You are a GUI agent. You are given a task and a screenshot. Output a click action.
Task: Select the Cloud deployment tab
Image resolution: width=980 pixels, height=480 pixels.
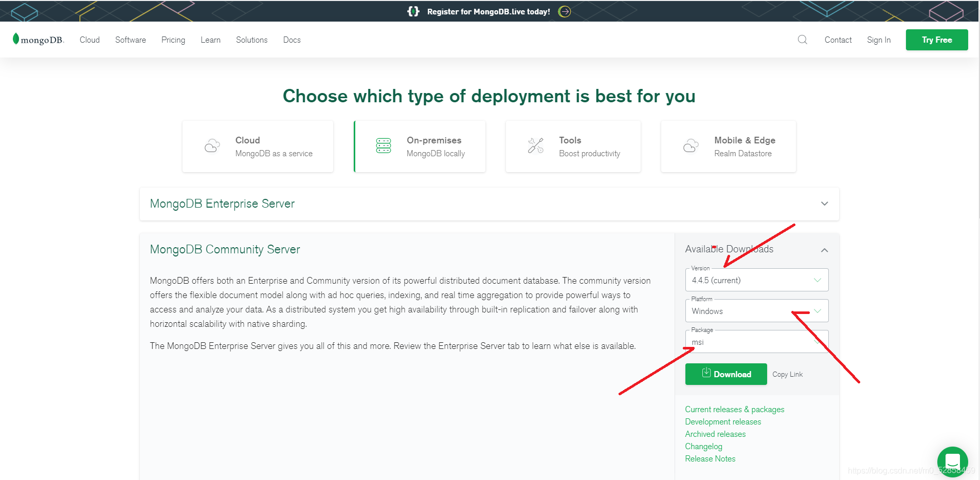pos(258,146)
